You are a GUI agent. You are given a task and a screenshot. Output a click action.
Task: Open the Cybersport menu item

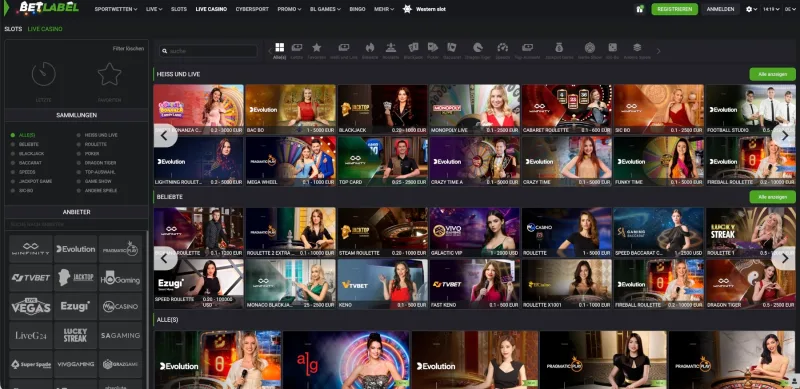point(252,9)
